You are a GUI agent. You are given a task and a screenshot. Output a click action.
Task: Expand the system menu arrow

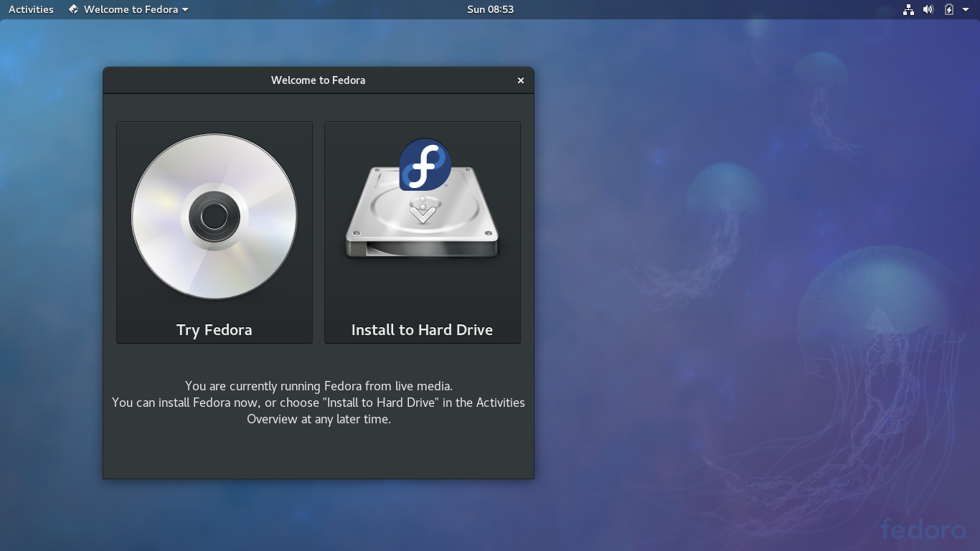tap(966, 9)
